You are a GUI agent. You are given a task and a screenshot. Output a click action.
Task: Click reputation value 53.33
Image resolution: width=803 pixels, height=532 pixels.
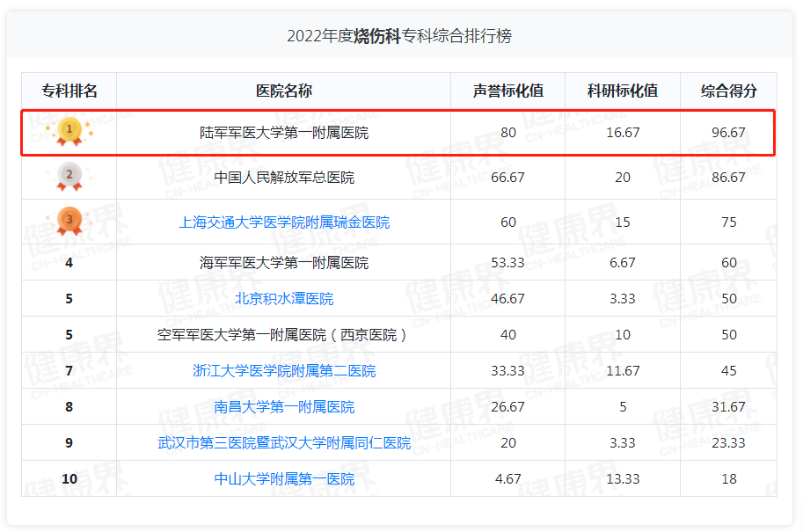pos(507,263)
